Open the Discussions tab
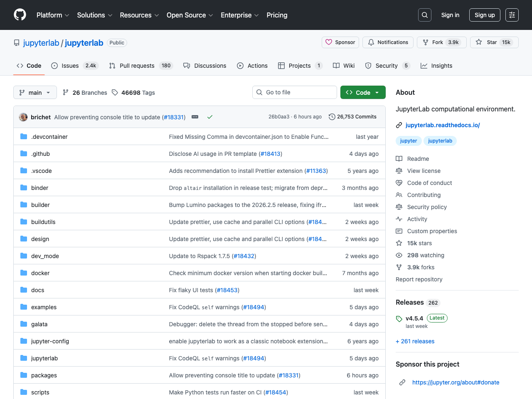This screenshot has width=532, height=399. coord(204,66)
